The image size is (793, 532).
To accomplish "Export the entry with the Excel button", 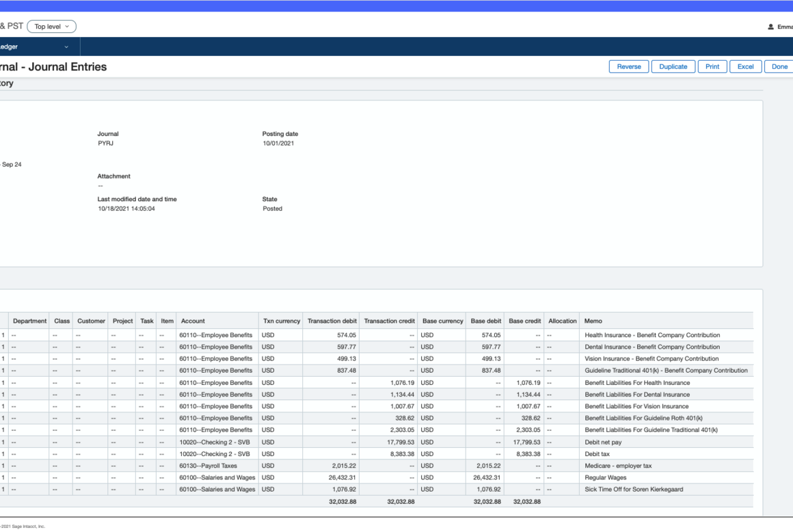I will [x=745, y=67].
